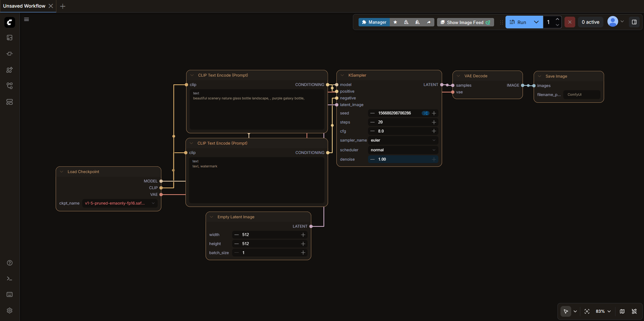The image size is (644, 321).
Task: Open the workflows sidebar panel
Action: tap(10, 86)
